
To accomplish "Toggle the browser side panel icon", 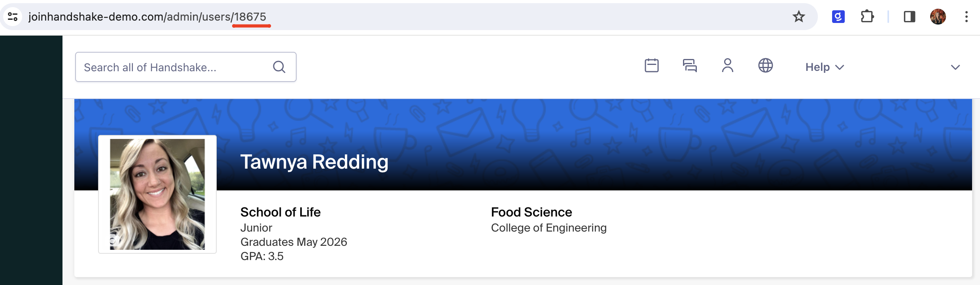I will (x=909, y=17).
